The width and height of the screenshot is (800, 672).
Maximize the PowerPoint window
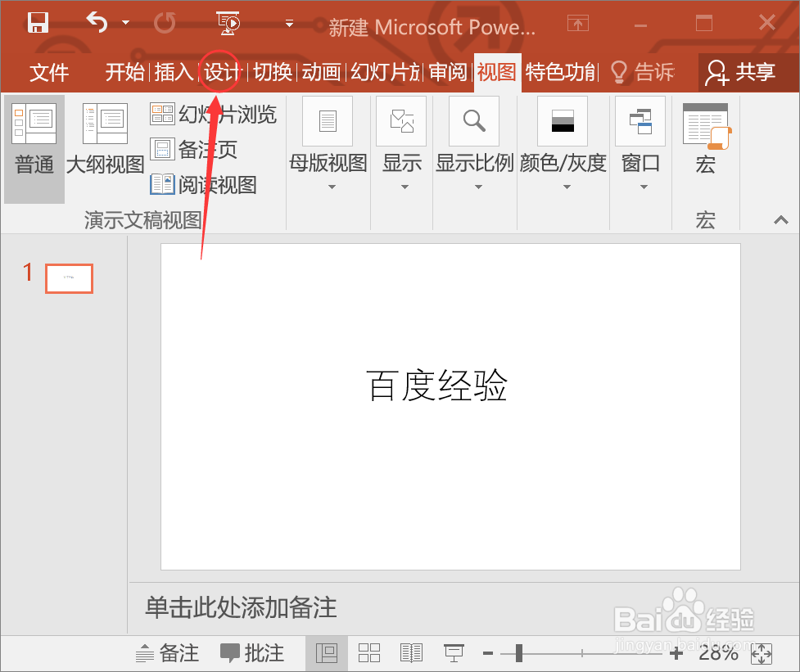click(704, 24)
